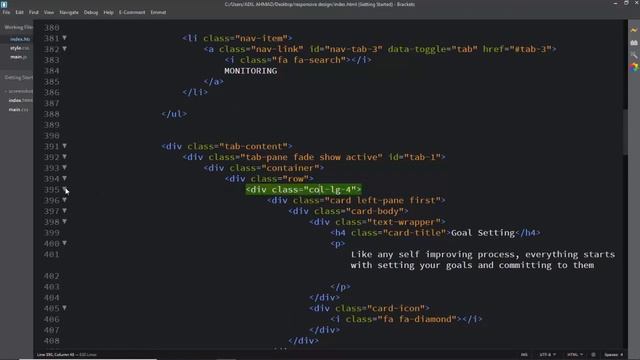
Task: Collapse card-body fold at line 397
Action: pos(64,211)
